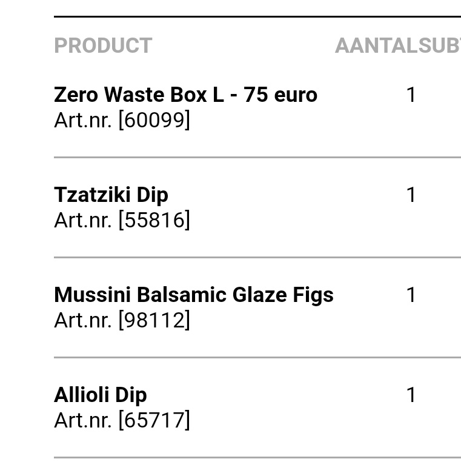Select article number 65717 text

click(x=154, y=420)
